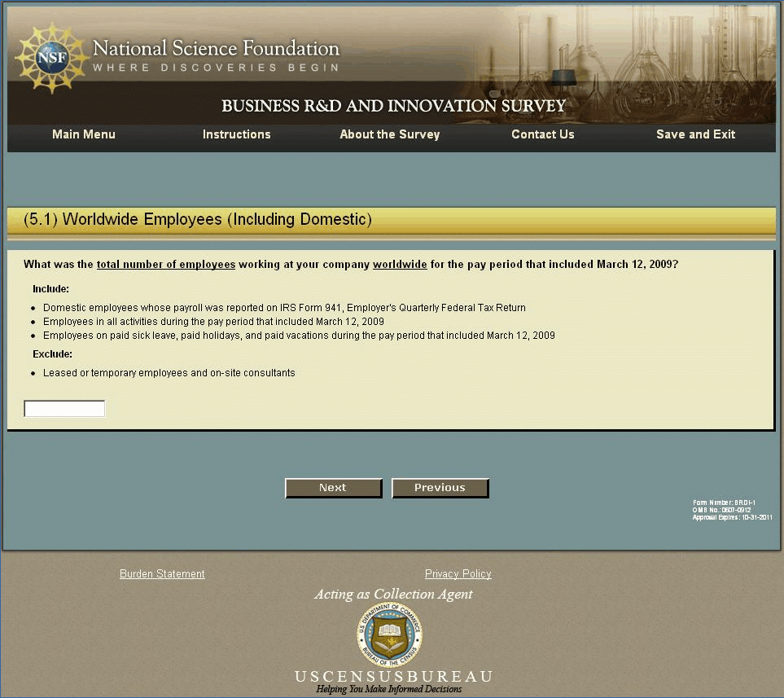The width and height of the screenshot is (784, 698).
Task: Click the NSF gold starburst logo
Action: tap(51, 57)
